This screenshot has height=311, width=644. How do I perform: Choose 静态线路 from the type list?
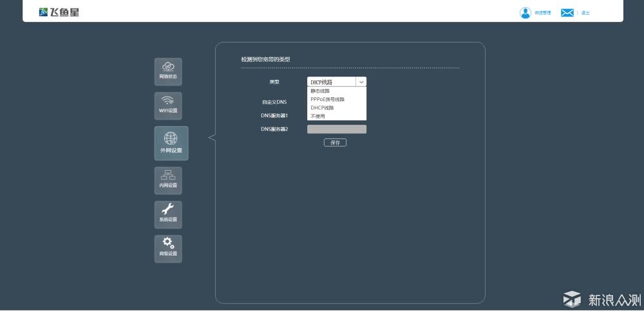point(337,91)
